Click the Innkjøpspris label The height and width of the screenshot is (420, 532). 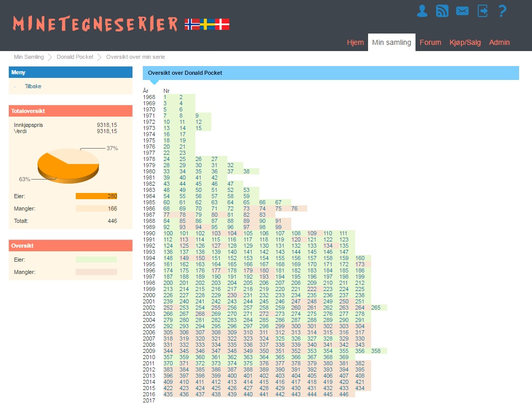(28, 125)
